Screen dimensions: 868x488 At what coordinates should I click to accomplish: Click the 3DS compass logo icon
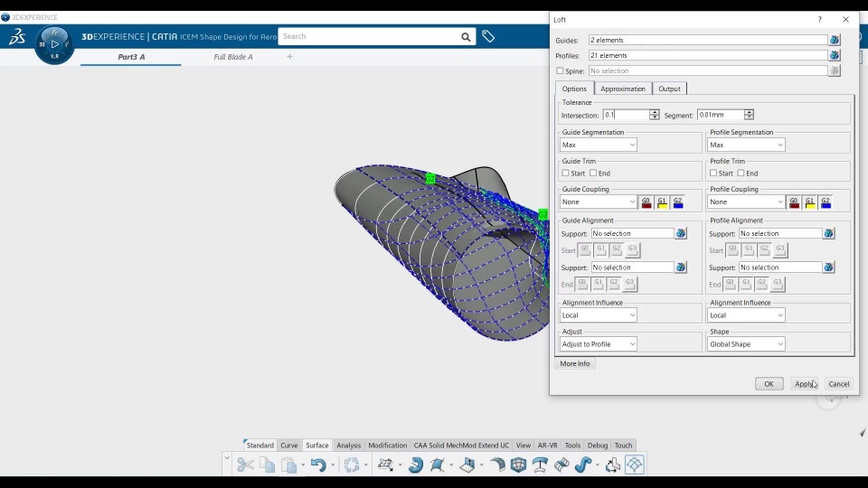(x=17, y=36)
